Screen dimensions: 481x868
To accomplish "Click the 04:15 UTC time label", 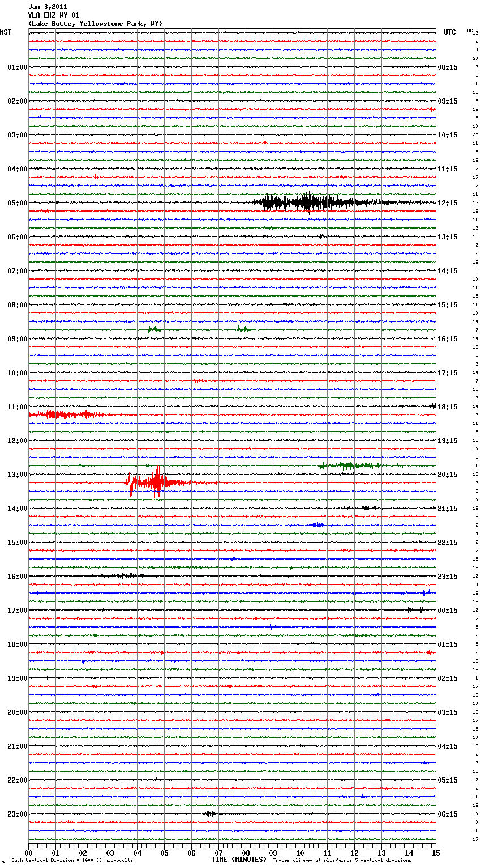I will (x=448, y=746).
